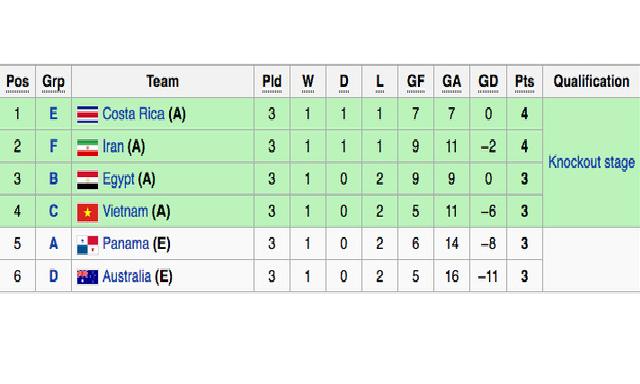Open the Panama team link
This screenshot has height=384, width=640.
(x=126, y=244)
